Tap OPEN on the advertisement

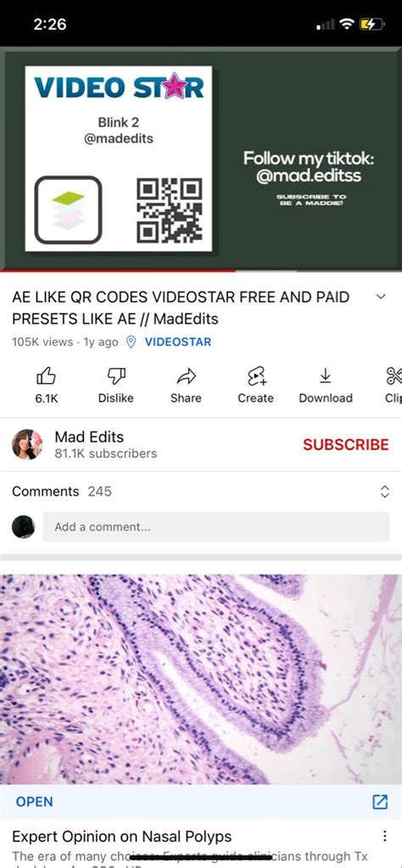click(34, 802)
